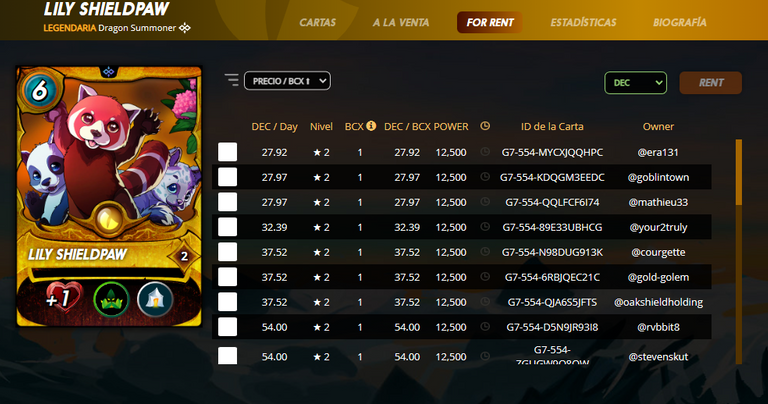Click the clock icon in @oakshieldholding row
Screen dimensions: 768x404
[x=485, y=302]
